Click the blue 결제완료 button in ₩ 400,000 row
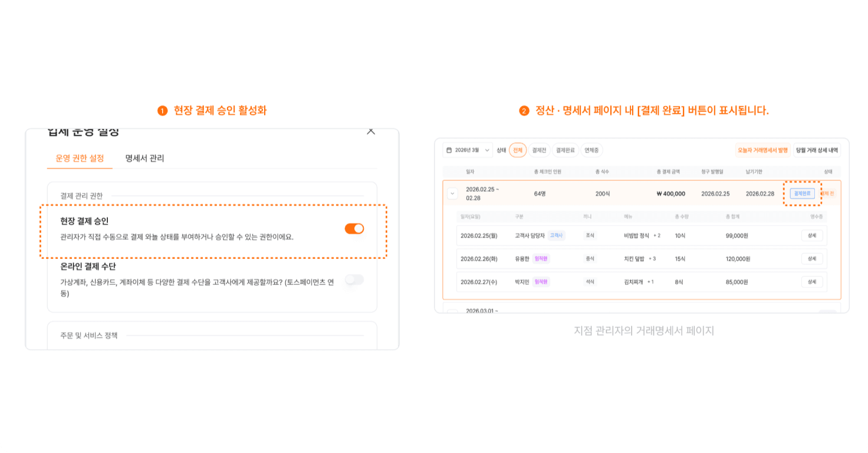Image resolution: width=868 pixels, height=453 pixels. point(802,193)
